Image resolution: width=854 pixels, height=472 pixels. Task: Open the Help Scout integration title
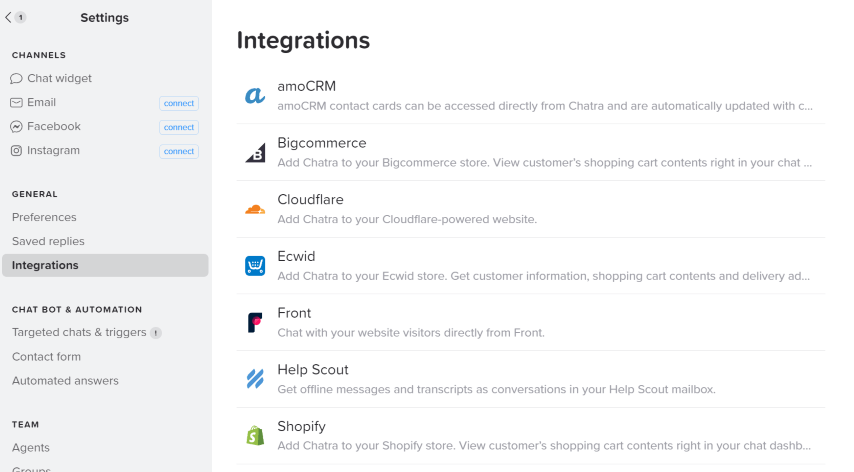pos(313,369)
